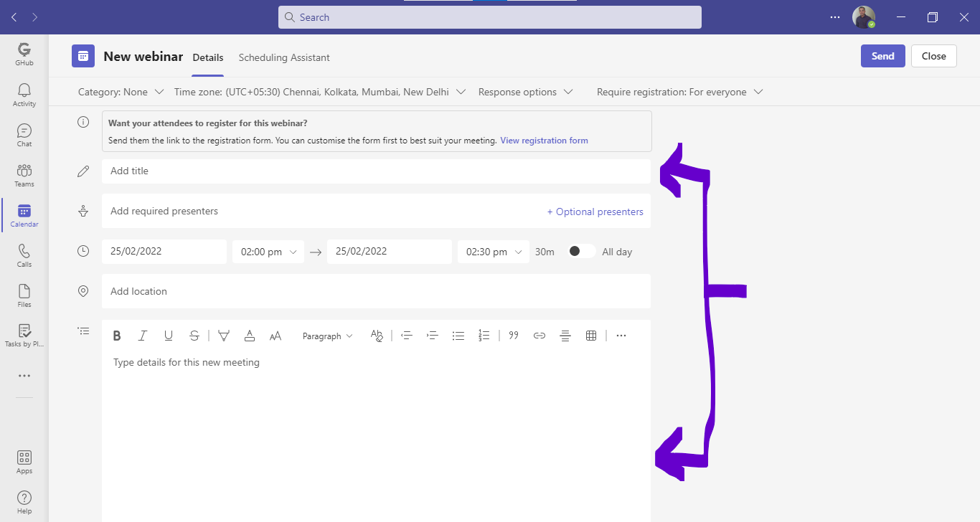
Task: Open the Paragraph style dropdown
Action: click(328, 336)
